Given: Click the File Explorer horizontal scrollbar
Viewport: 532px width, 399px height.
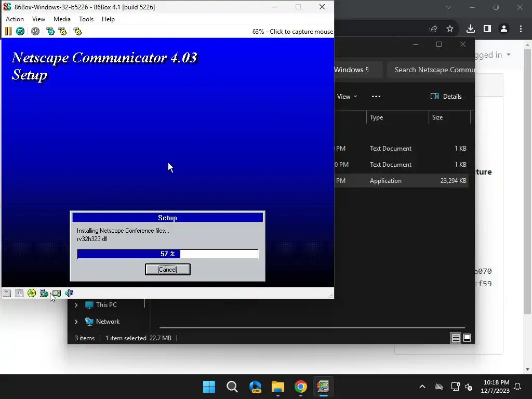Looking at the screenshot, I should tap(312, 328).
